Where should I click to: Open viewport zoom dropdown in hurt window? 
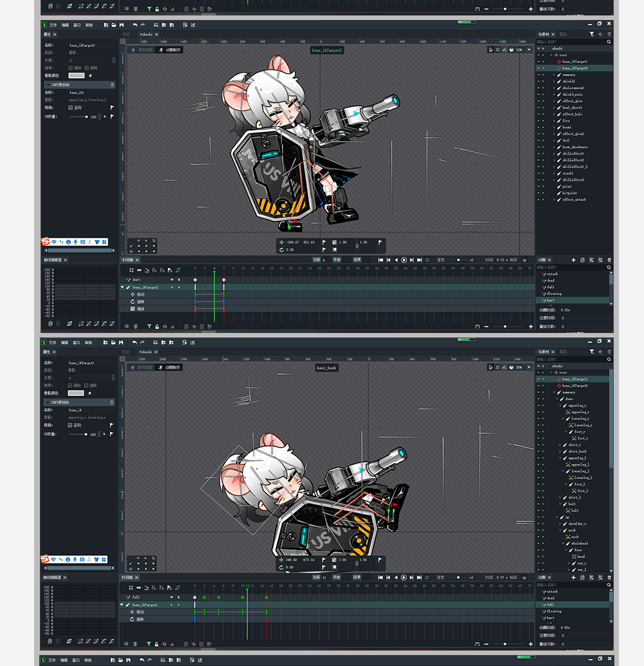coord(529,50)
